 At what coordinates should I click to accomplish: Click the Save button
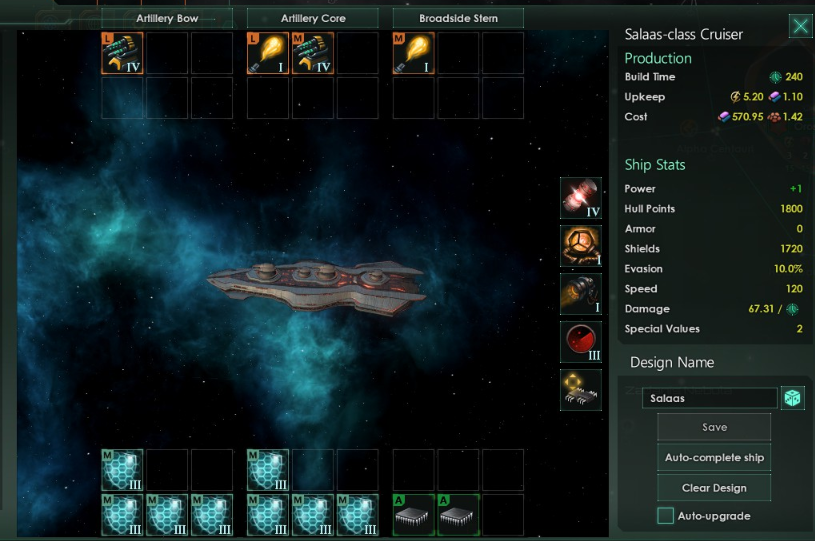(714, 427)
